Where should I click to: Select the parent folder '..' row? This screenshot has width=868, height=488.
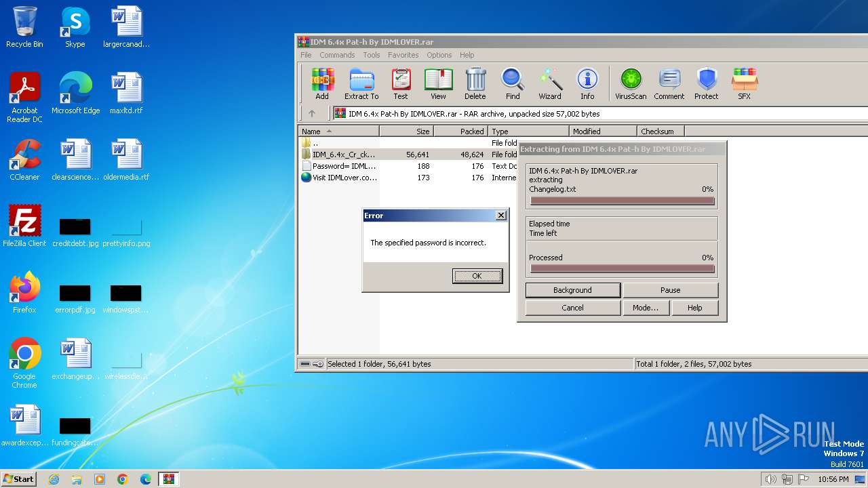point(409,143)
